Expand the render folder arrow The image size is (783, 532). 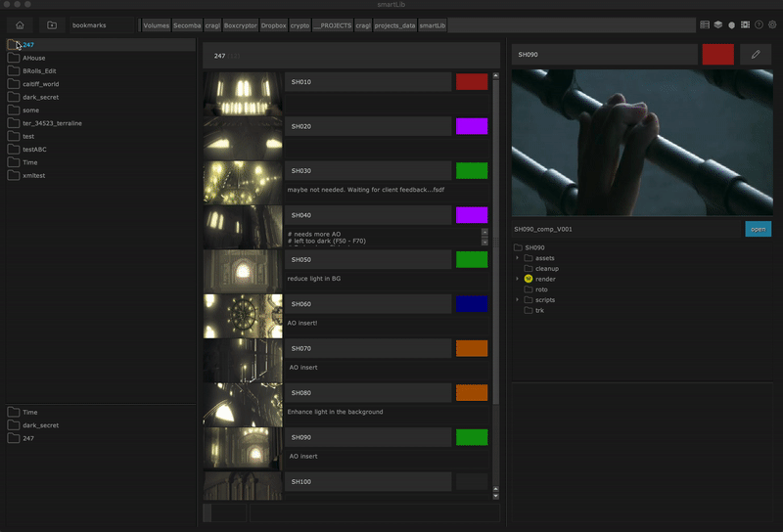(518, 279)
